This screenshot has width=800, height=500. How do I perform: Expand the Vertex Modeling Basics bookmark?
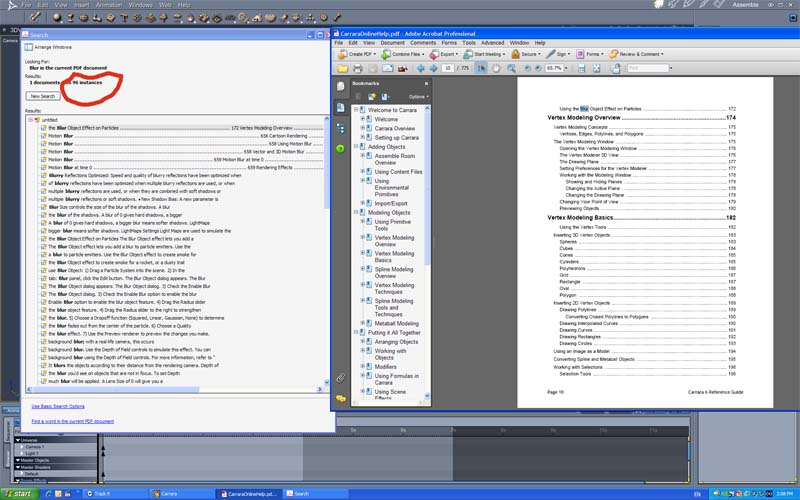pyautogui.click(x=363, y=253)
